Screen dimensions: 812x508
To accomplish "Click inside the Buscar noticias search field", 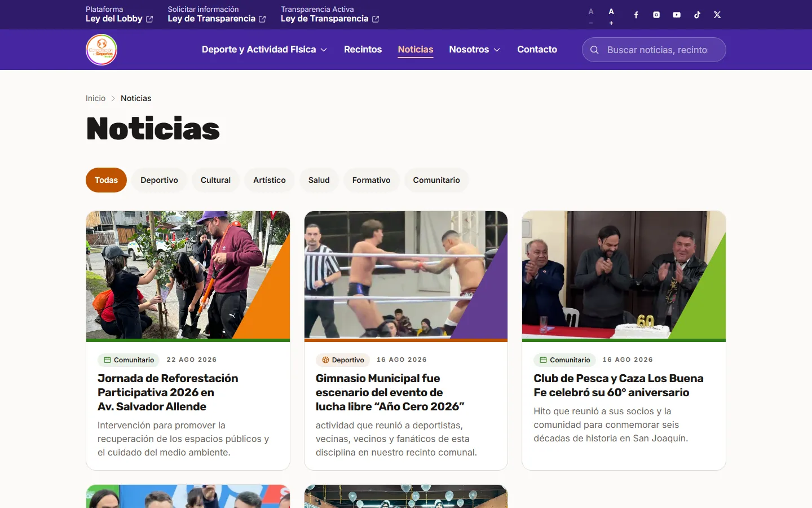I will pyautogui.click(x=654, y=50).
